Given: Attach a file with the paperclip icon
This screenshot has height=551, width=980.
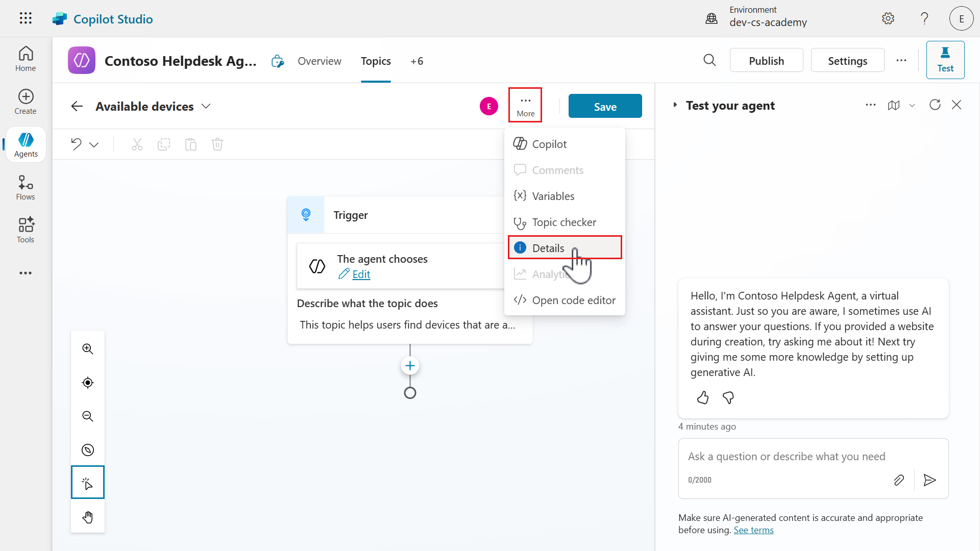Looking at the screenshot, I should point(899,480).
